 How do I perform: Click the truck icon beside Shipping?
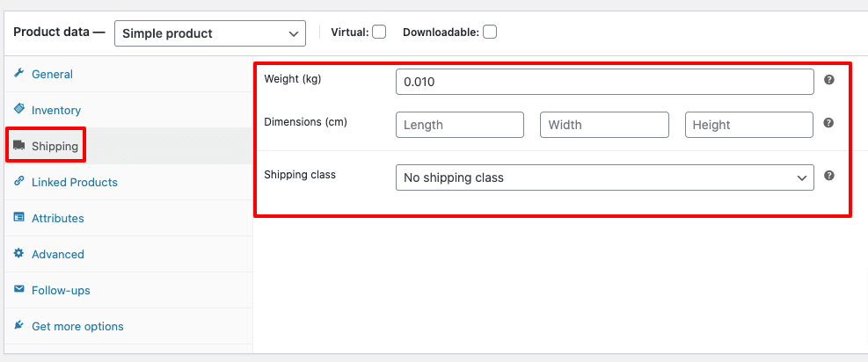[x=18, y=146]
